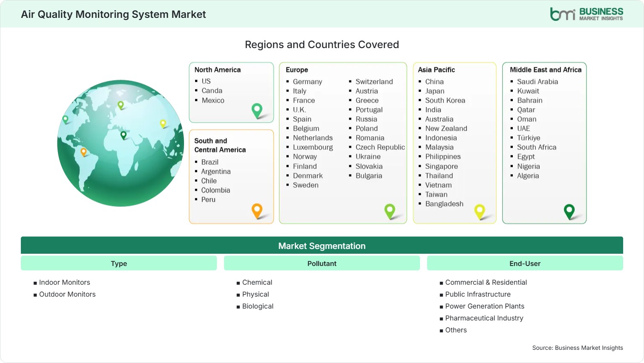Click the yellow pin on globe over Asia
Screen dimensions: 644x363
pyautogui.click(x=163, y=124)
